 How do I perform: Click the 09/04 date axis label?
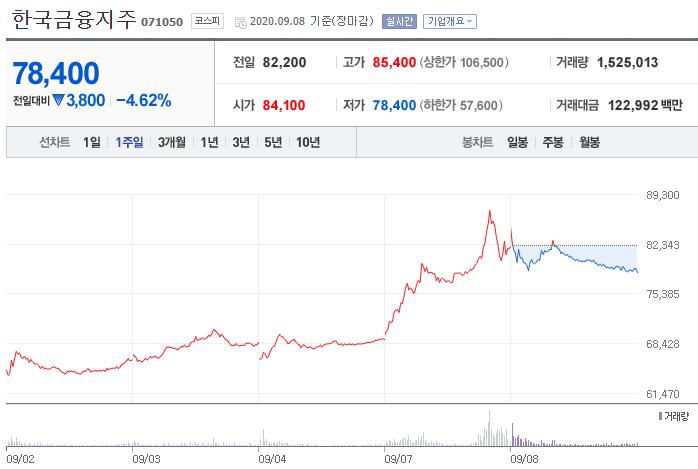click(272, 459)
